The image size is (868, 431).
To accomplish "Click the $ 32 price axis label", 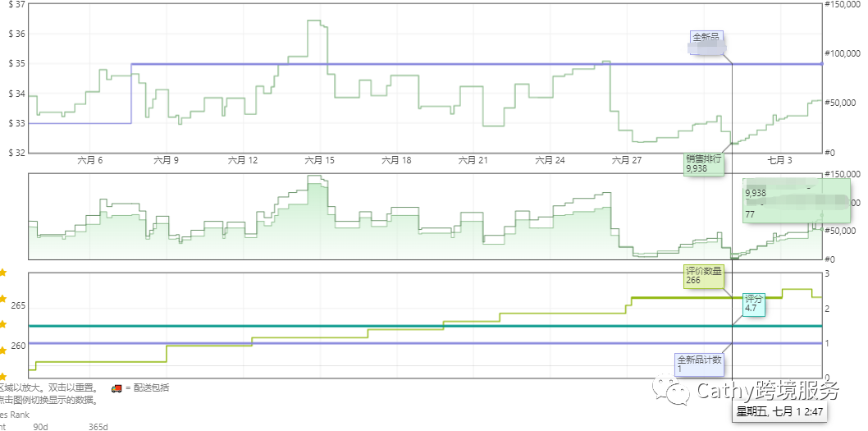I will point(17,153).
